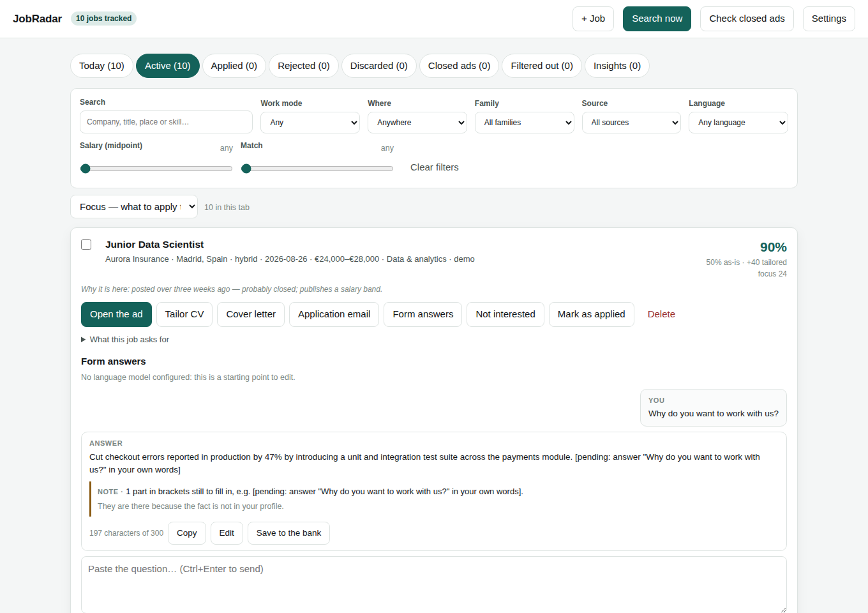
Task: Copy the form answer text
Action: click(187, 533)
